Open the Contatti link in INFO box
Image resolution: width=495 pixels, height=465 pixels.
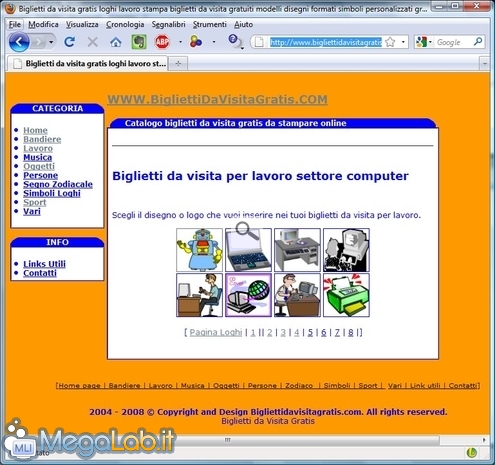pyautogui.click(x=40, y=273)
